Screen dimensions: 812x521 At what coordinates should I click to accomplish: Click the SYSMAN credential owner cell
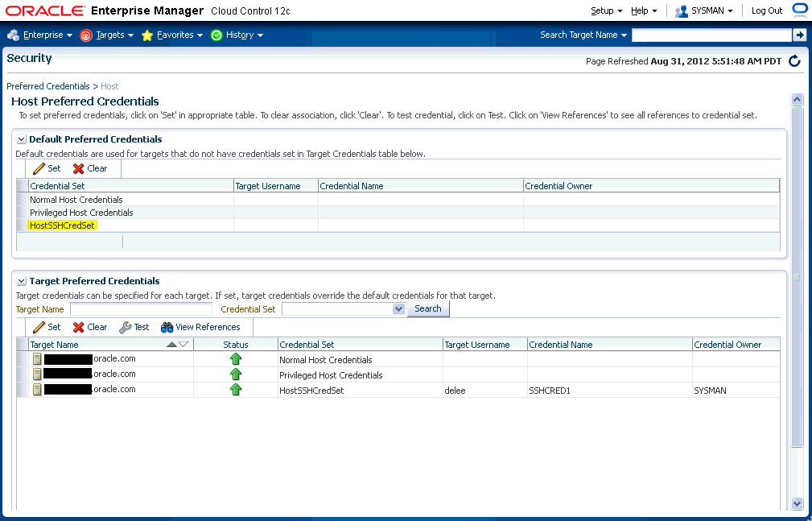tap(736, 391)
